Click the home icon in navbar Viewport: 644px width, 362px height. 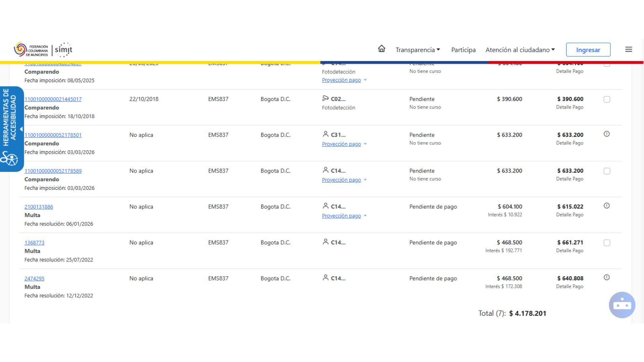[381, 49]
